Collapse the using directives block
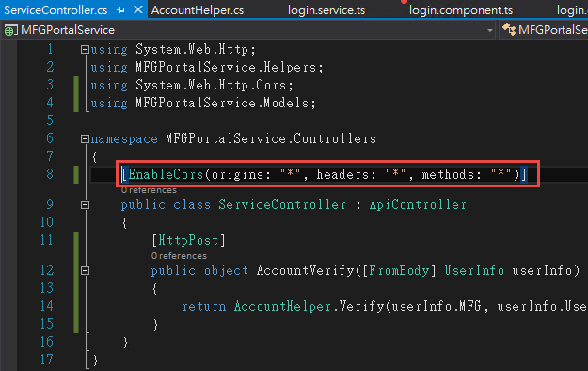The width and height of the screenshot is (588, 371). pyautogui.click(x=85, y=50)
